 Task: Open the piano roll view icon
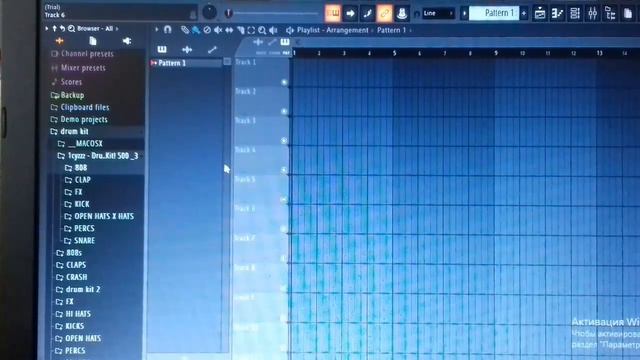tap(557, 13)
